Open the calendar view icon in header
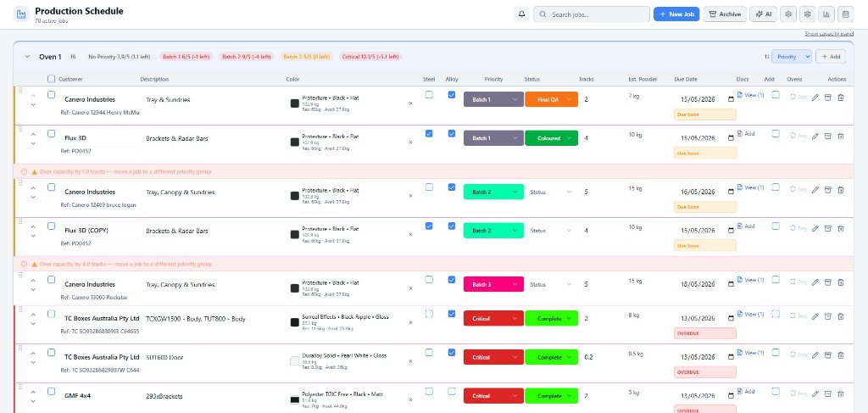Screen dimensions: 868x413 (x=846, y=14)
